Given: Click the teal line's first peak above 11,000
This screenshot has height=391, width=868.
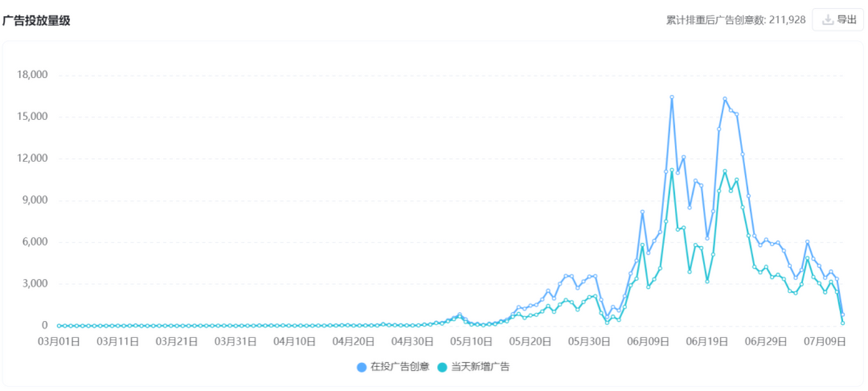Looking at the screenshot, I should point(671,170).
